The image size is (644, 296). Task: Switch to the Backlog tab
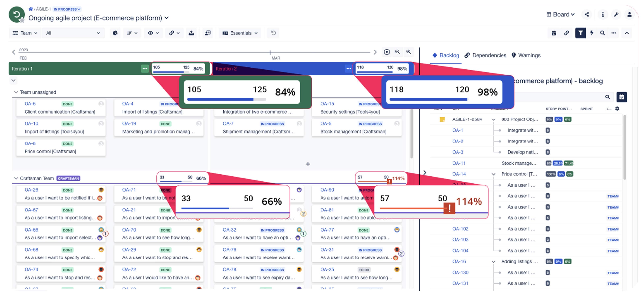point(446,55)
